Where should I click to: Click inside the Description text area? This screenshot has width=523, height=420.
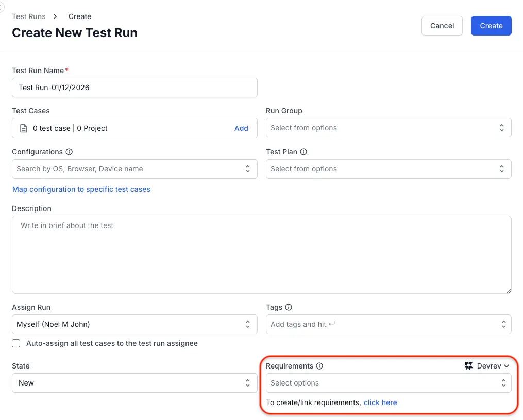(262, 255)
